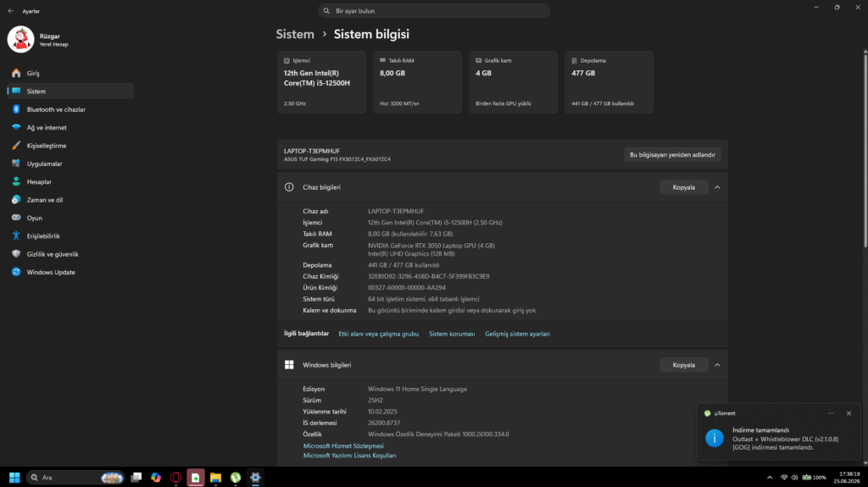Collapse the Cihaz bilgileri section chevron

[717, 187]
